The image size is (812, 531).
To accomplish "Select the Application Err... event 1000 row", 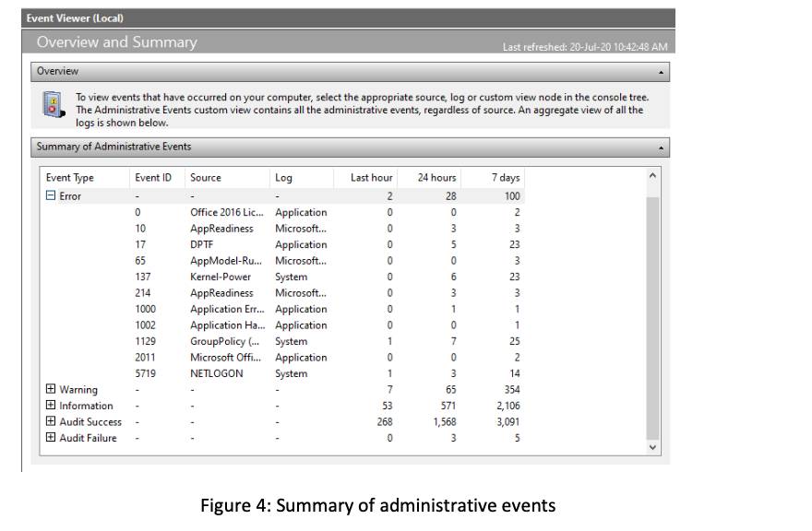I will pyautogui.click(x=282, y=309).
